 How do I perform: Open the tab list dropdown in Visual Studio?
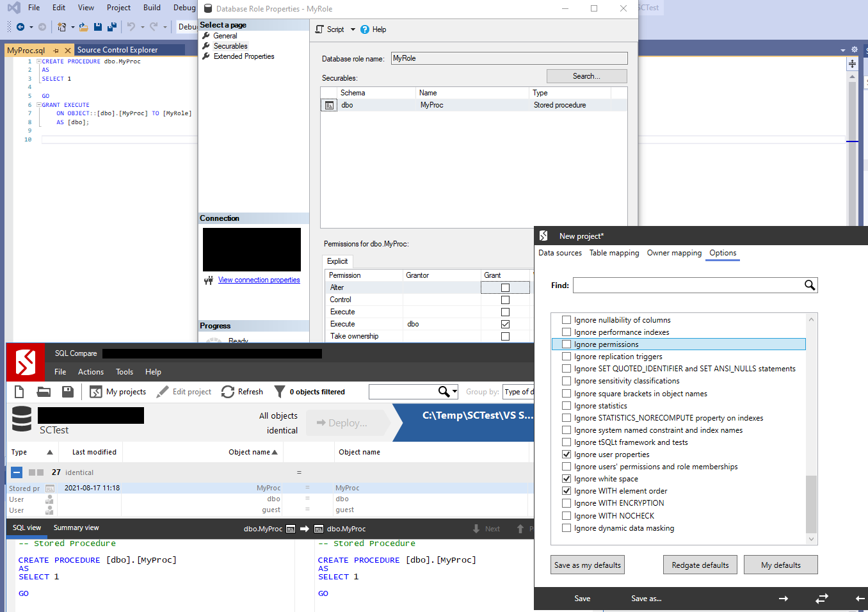coord(842,50)
